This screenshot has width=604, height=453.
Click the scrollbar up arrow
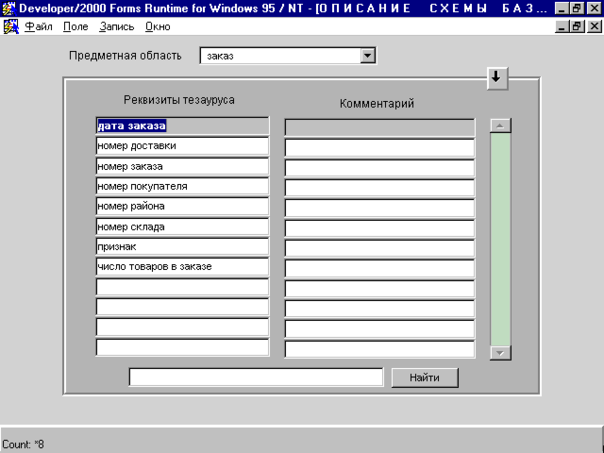(x=500, y=126)
